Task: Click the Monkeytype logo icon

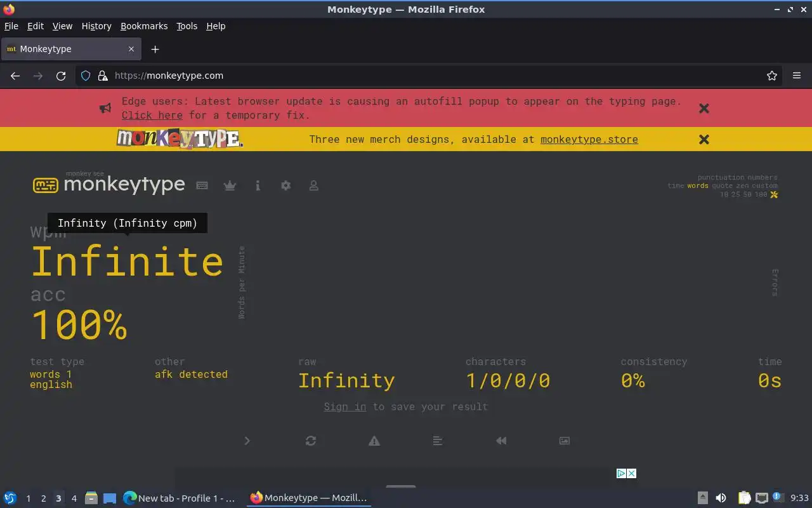Action: coord(45,185)
